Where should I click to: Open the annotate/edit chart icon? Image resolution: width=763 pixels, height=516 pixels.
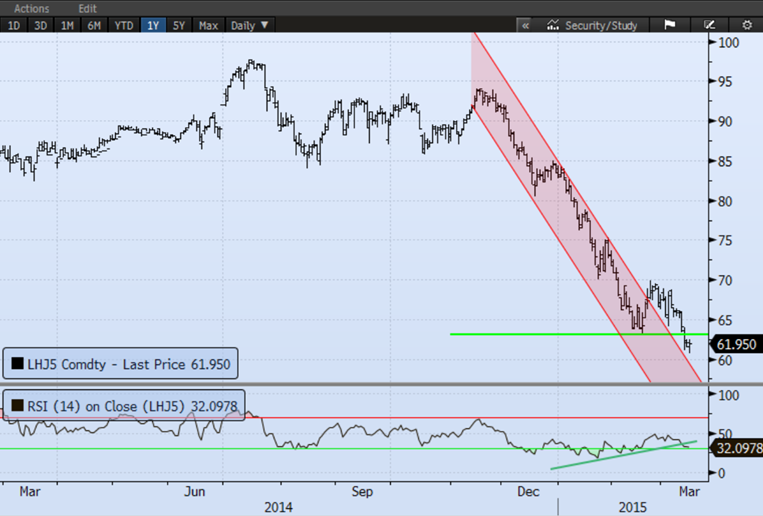tap(709, 25)
